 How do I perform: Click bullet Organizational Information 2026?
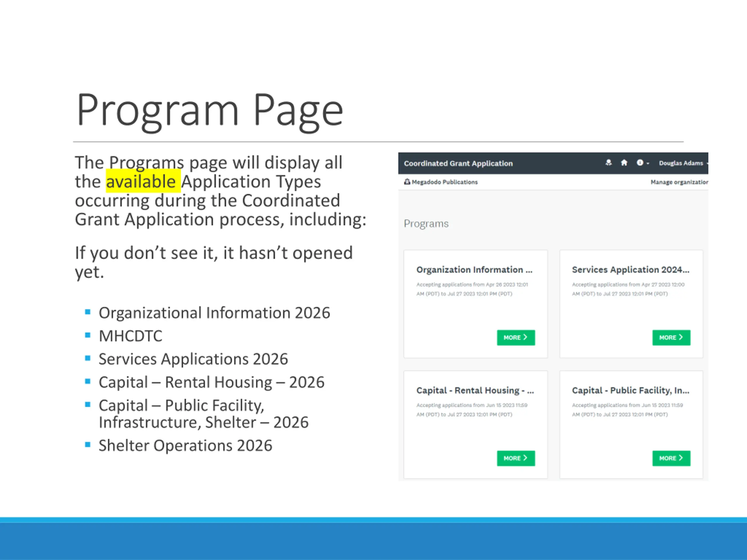tap(214, 313)
